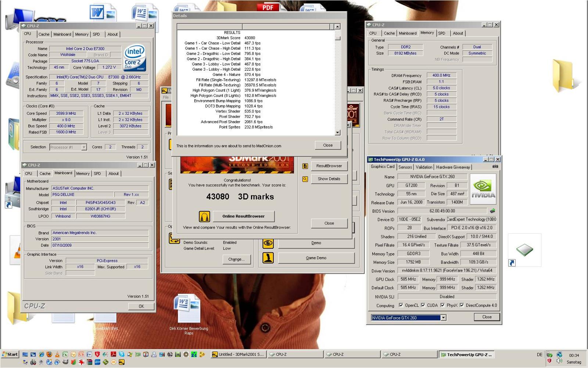Image resolution: width=588 pixels, height=368 pixels.
Task: Click the joystick icon next to Game Demo
Action: [x=268, y=258]
